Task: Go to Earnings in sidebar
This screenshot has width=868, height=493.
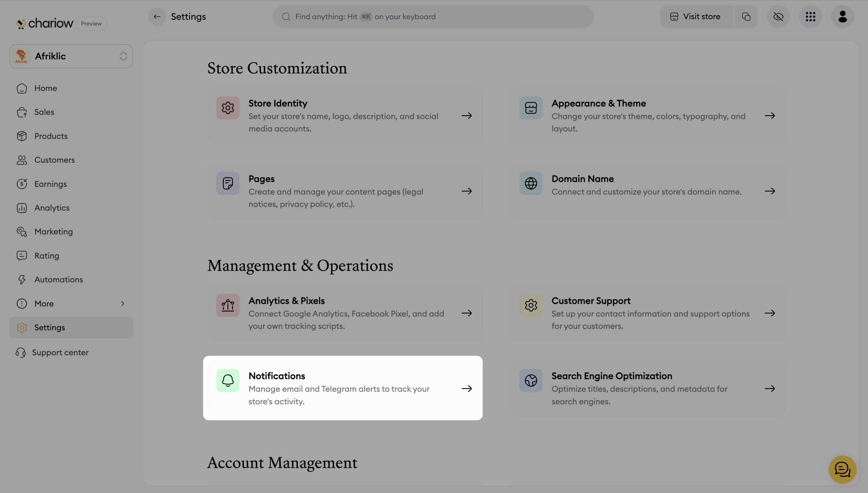Action: pos(51,184)
